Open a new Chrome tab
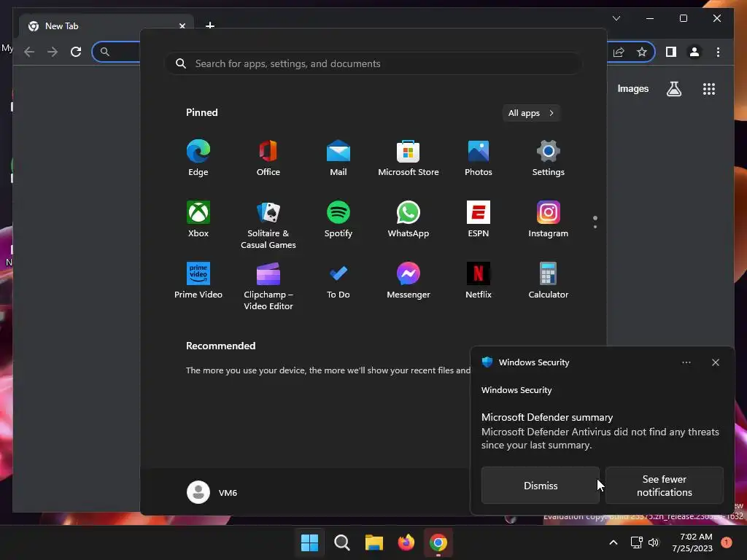The height and width of the screenshot is (560, 747). [x=209, y=26]
